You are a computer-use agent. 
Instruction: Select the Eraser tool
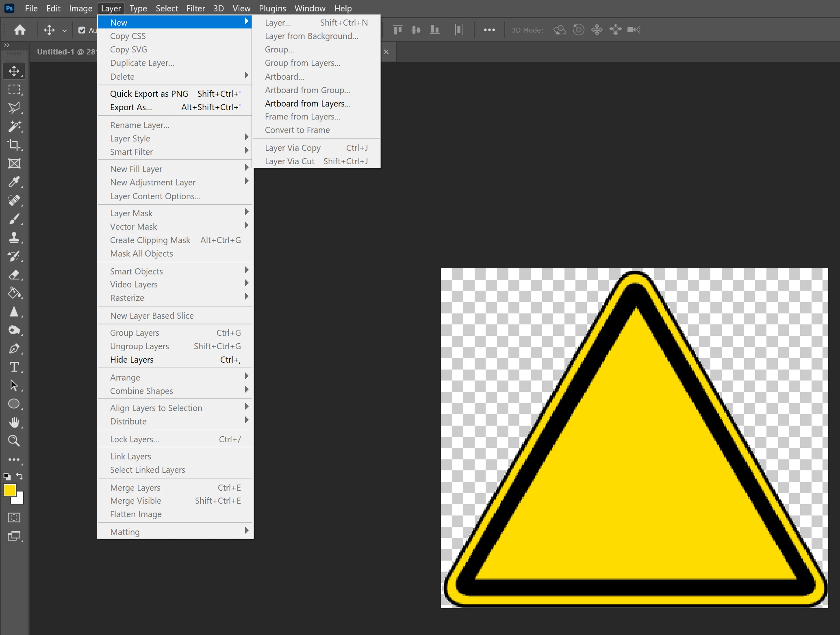click(14, 275)
